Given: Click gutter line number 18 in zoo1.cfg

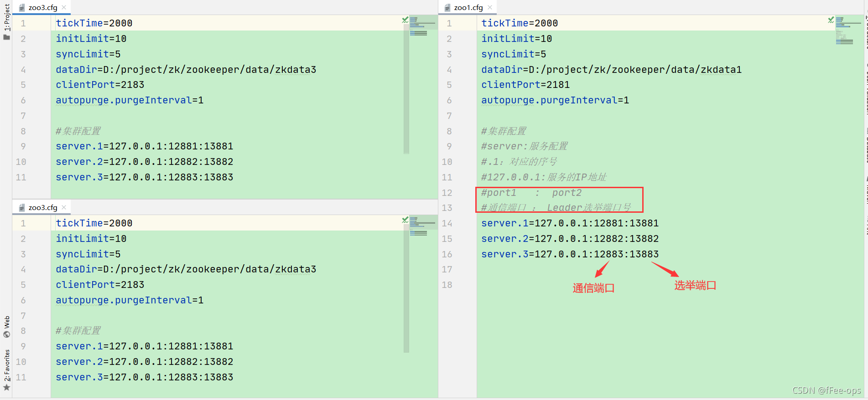Looking at the screenshot, I should coord(447,285).
